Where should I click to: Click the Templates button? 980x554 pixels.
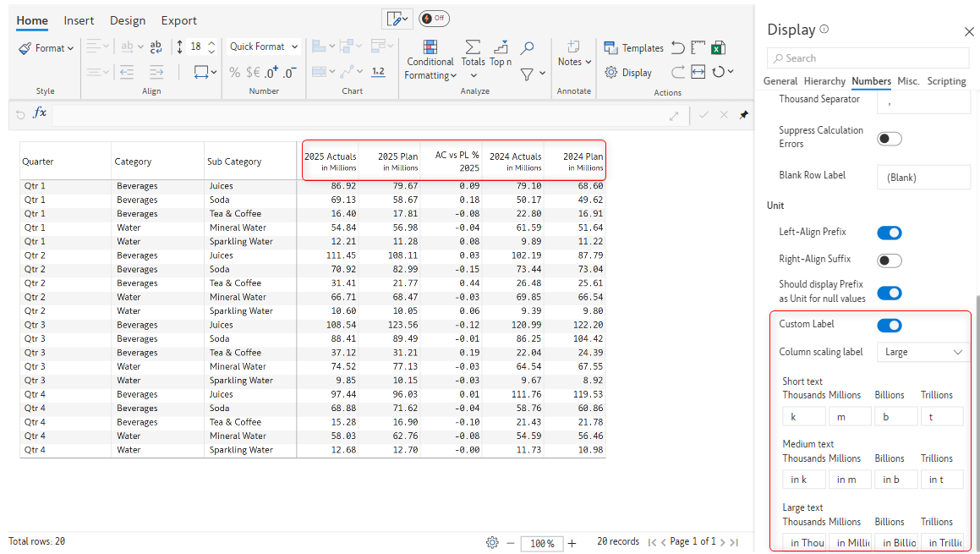(633, 48)
